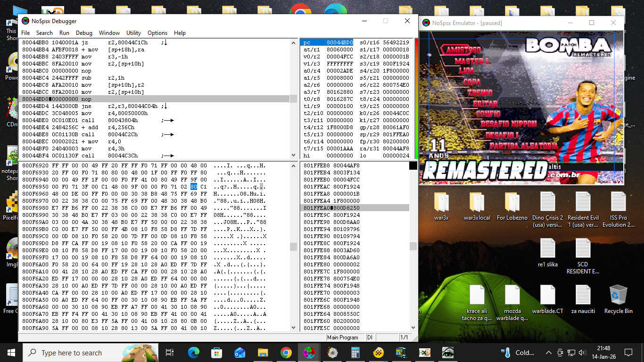Screen dimensions: 644x362
Task: Open the Utility menu
Action: 133,33
